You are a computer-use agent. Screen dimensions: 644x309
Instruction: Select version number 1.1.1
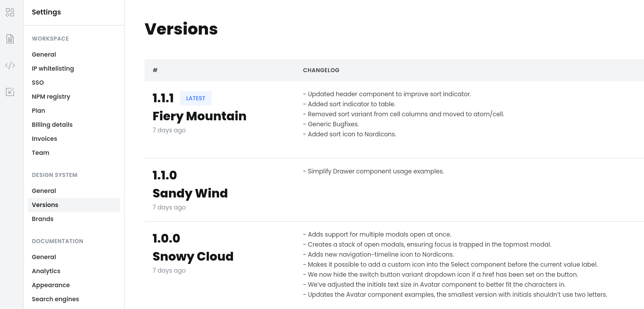163,98
